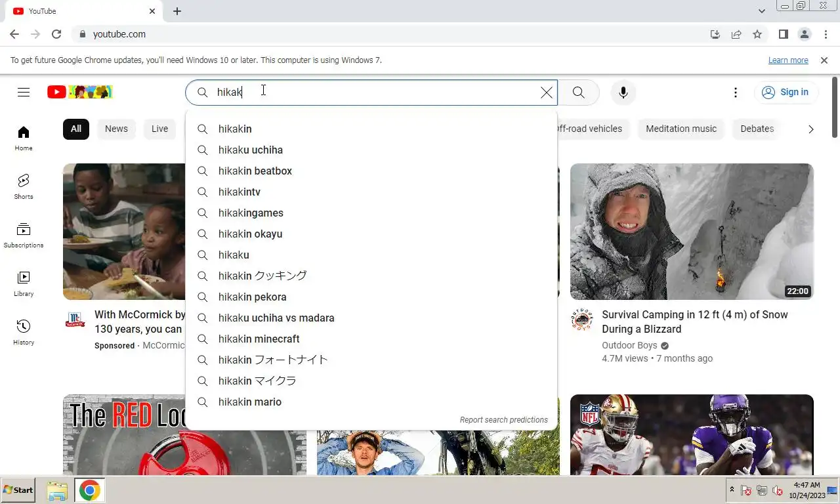Bookmark this page with the star

coord(757,34)
